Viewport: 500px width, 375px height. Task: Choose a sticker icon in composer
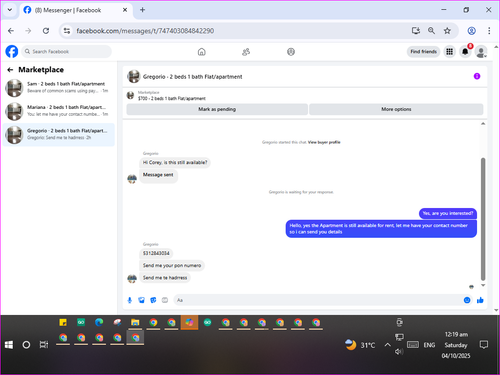(153, 300)
